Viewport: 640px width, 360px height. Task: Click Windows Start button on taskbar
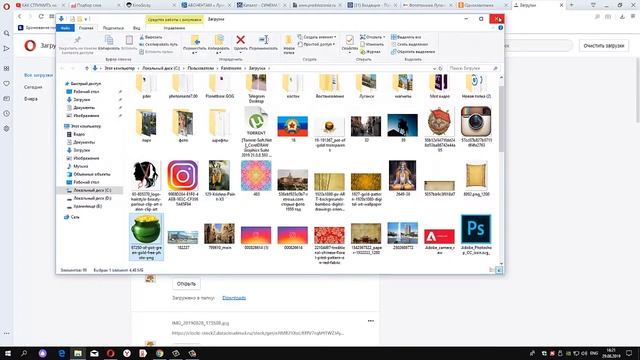[x=7, y=353]
